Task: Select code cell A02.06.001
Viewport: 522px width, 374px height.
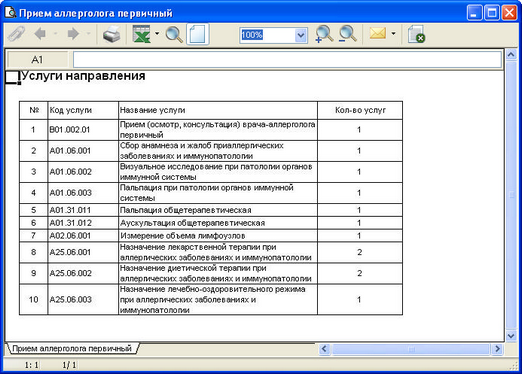Action: pos(83,236)
